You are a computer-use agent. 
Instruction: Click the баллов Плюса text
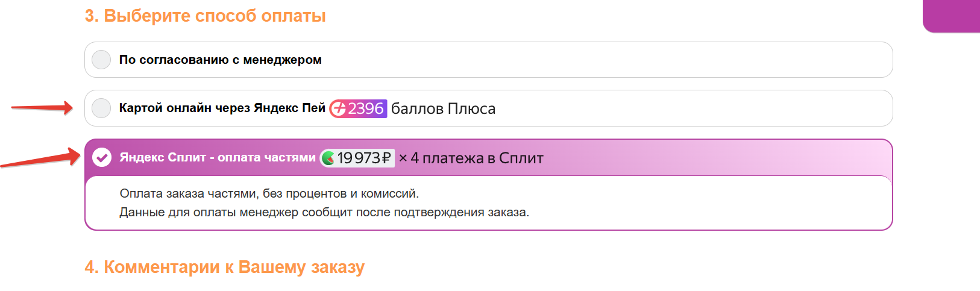pyautogui.click(x=443, y=108)
